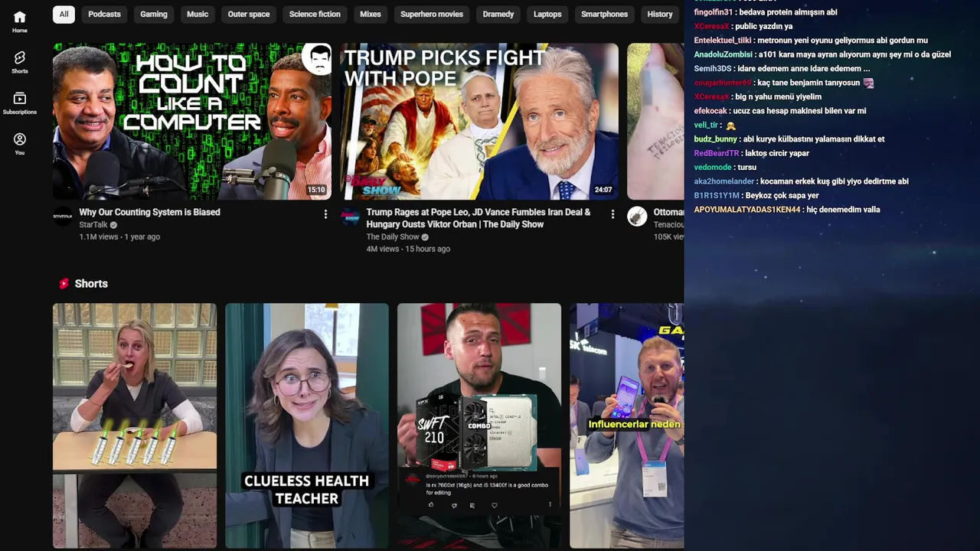Open the Influencerlar neden Short
980x551 pixels.
click(627, 425)
